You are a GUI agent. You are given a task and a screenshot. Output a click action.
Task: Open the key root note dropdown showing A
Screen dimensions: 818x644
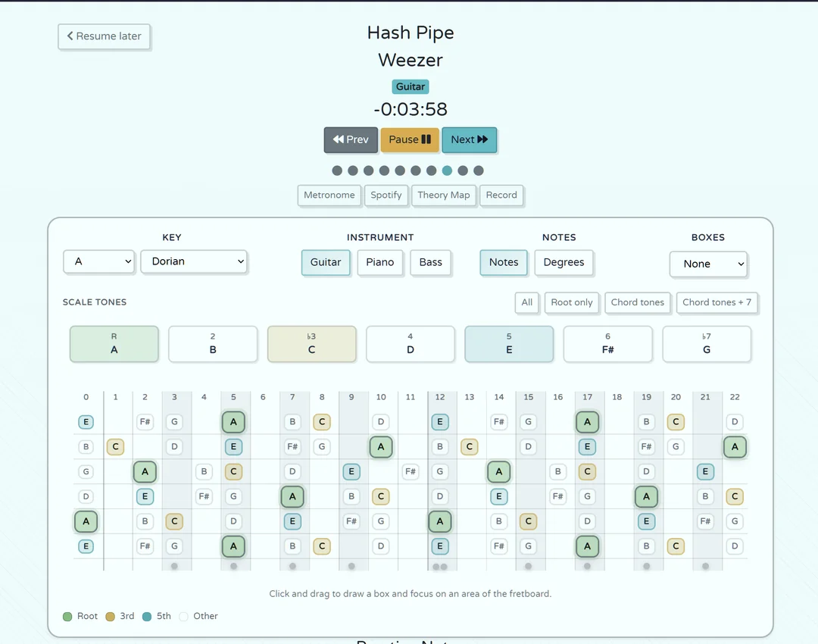(99, 261)
